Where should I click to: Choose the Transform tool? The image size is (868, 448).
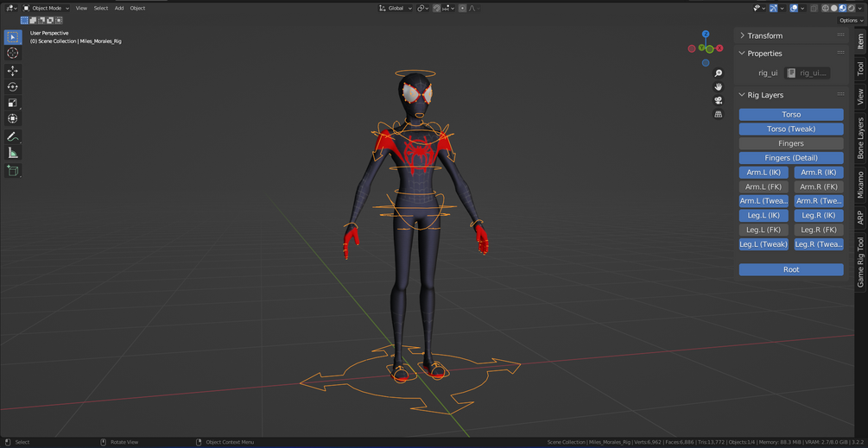[13, 118]
